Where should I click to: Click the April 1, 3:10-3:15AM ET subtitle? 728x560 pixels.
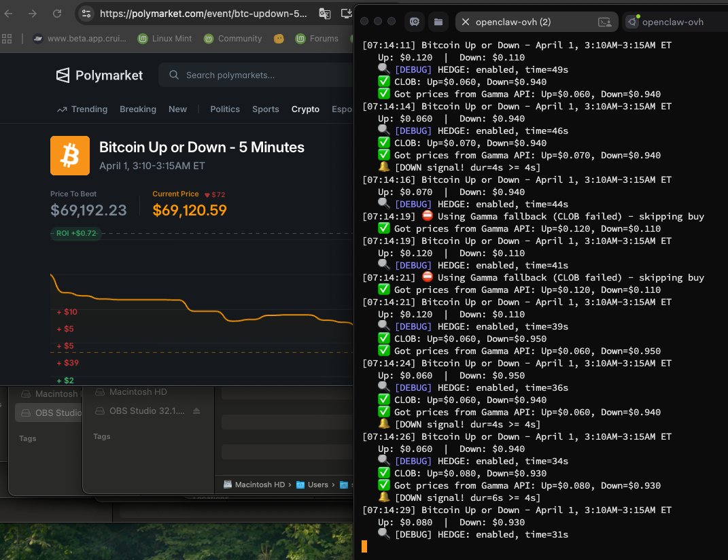click(152, 166)
